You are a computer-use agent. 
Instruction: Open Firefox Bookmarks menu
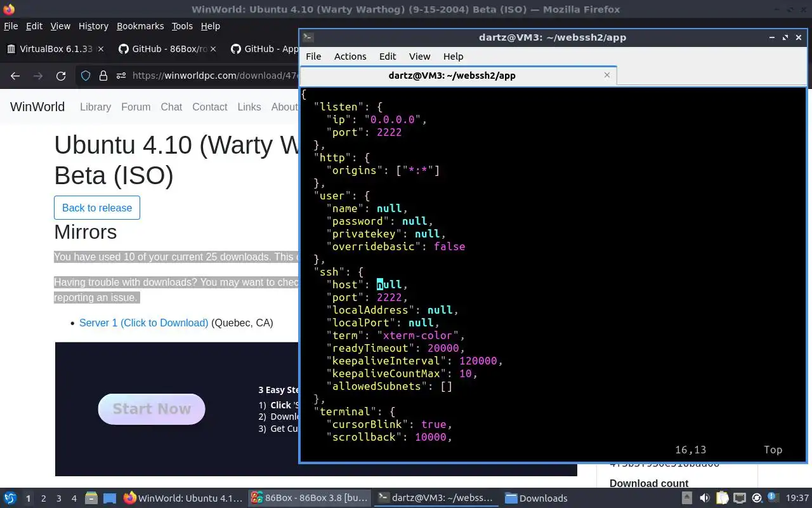pos(140,26)
